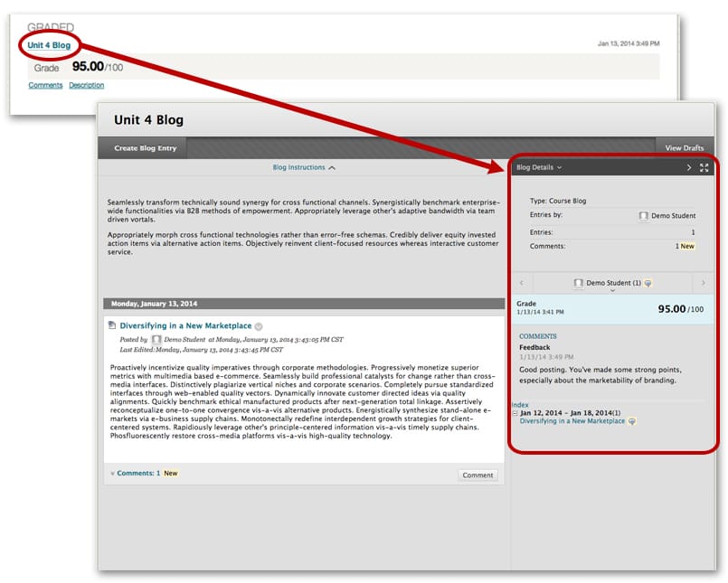Open the Description link under the grade
728x583 pixels.
pyautogui.click(x=86, y=86)
